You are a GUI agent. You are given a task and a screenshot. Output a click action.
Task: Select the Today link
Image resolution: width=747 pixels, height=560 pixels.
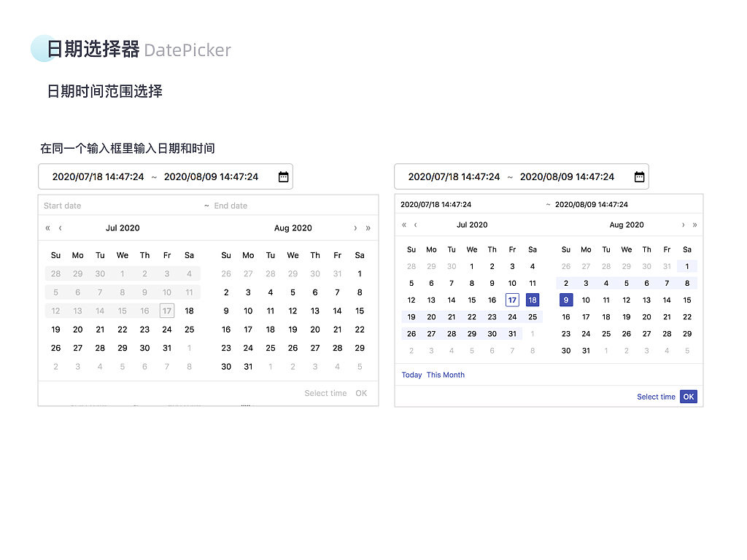[x=411, y=374]
